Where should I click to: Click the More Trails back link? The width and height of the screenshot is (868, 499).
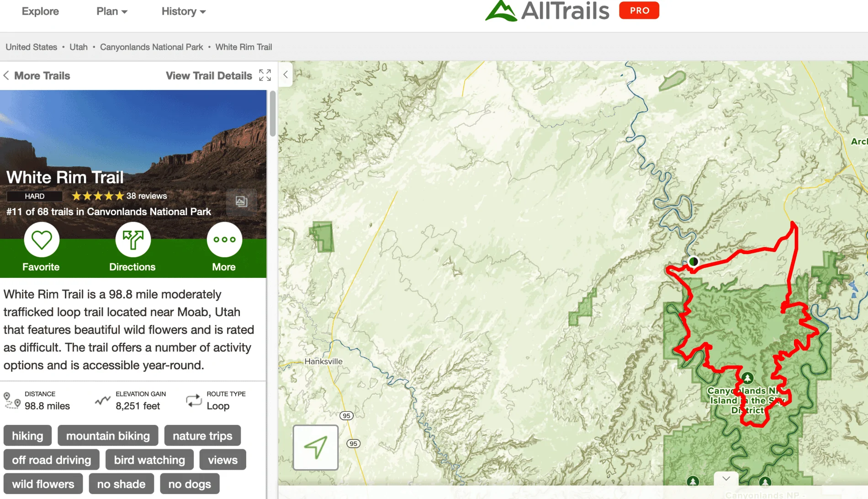coord(42,75)
